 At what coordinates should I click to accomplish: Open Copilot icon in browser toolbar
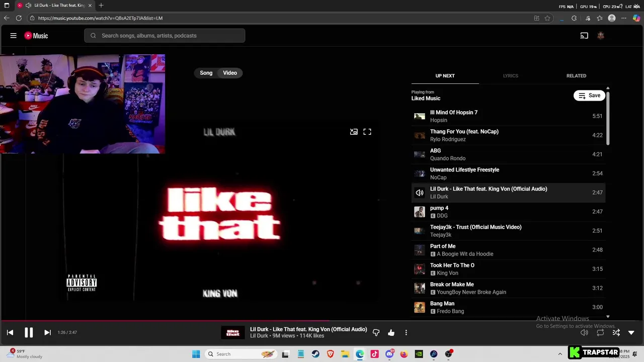(x=636, y=18)
